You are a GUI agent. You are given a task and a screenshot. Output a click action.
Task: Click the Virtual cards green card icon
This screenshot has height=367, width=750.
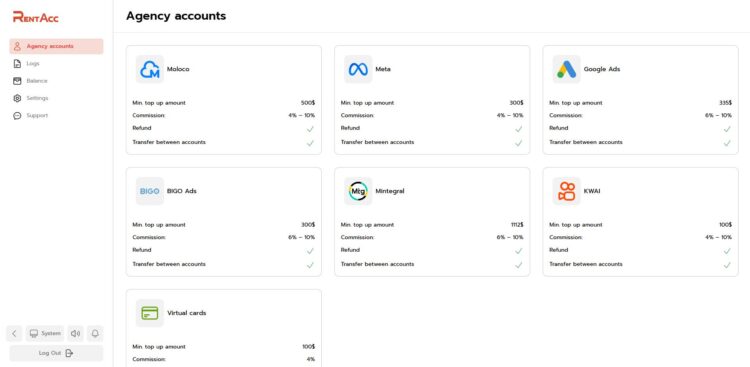tap(150, 313)
